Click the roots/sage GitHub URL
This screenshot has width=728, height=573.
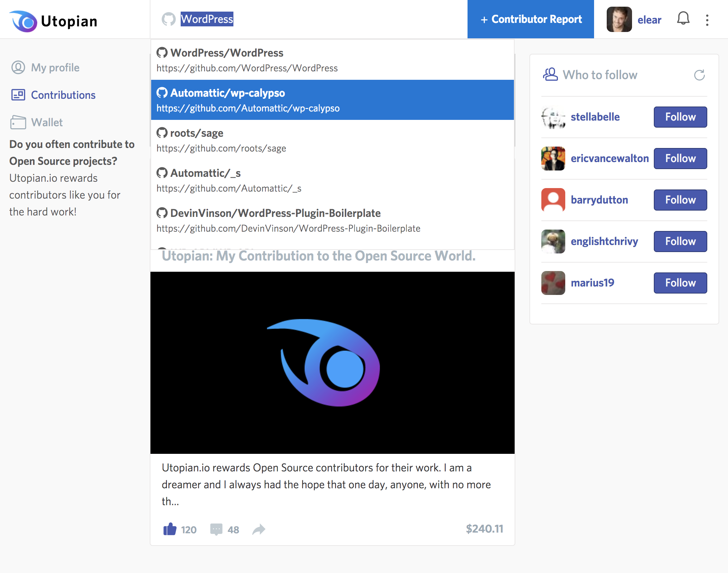pyautogui.click(x=221, y=148)
